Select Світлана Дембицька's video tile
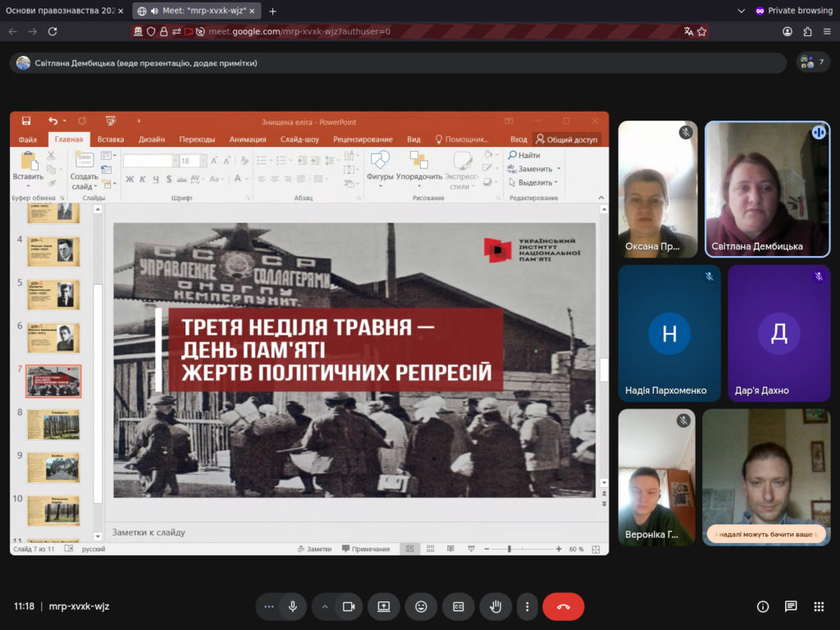Image resolution: width=840 pixels, height=630 pixels. click(767, 189)
